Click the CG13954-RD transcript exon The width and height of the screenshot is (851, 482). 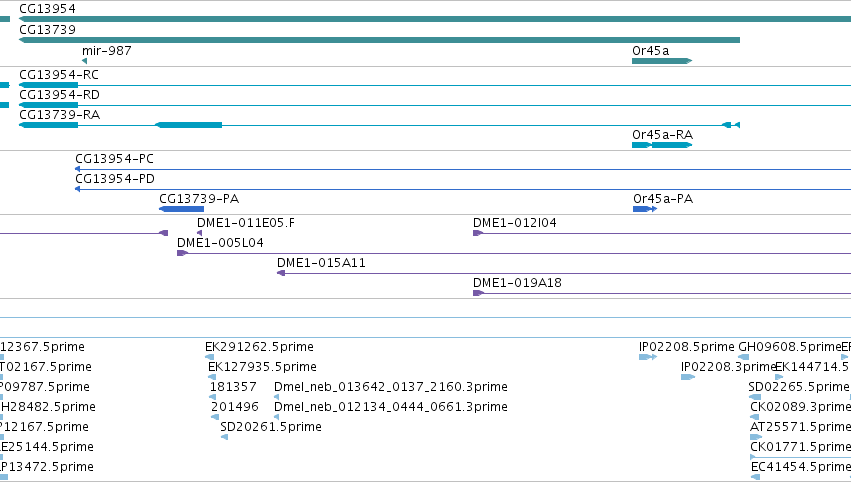48,105
